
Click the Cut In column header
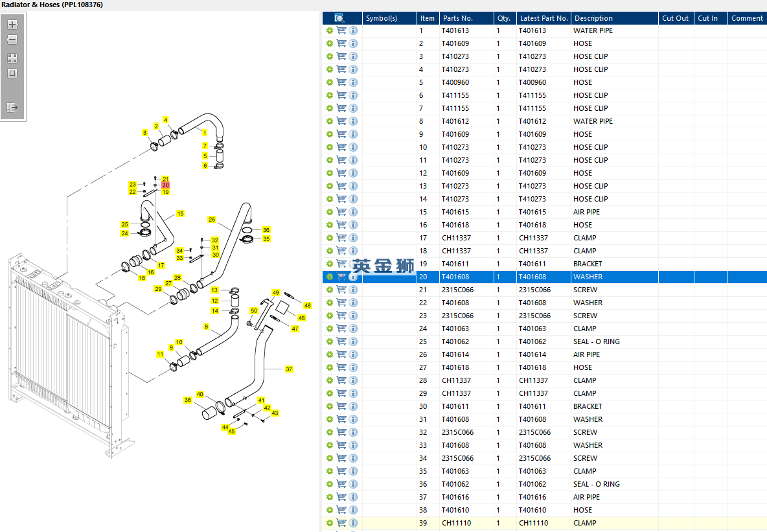(x=711, y=18)
